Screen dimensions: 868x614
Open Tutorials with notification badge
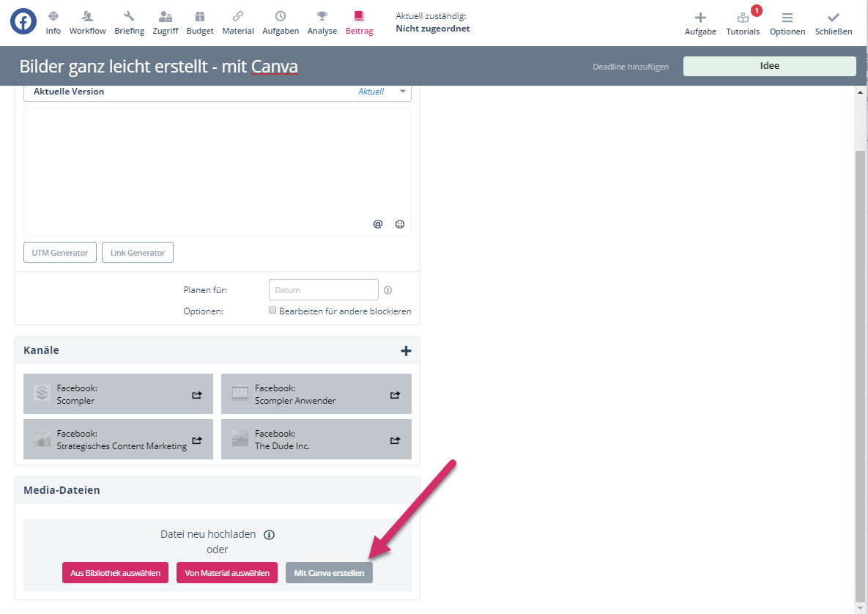click(743, 22)
